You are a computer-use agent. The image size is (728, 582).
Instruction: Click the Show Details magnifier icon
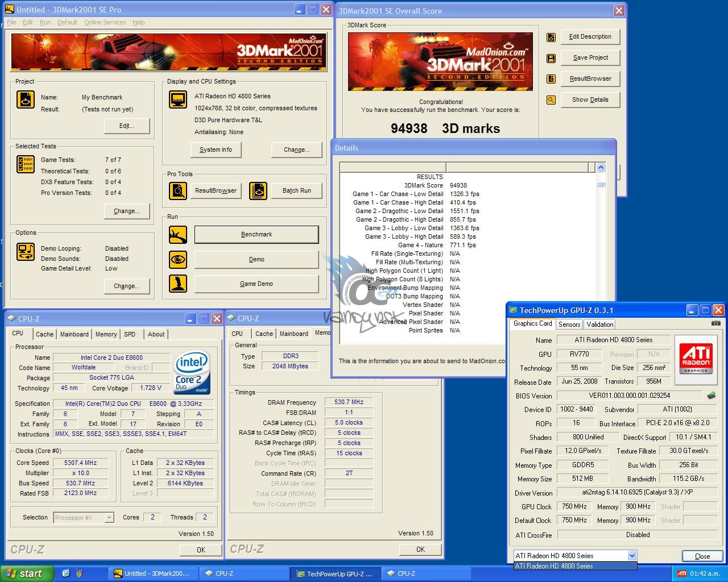pyautogui.click(x=551, y=100)
